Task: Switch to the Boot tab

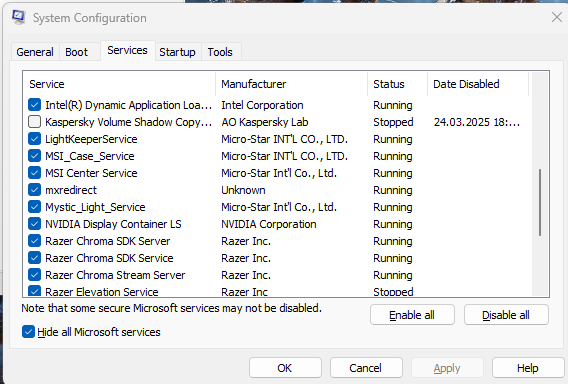Action: (76, 52)
